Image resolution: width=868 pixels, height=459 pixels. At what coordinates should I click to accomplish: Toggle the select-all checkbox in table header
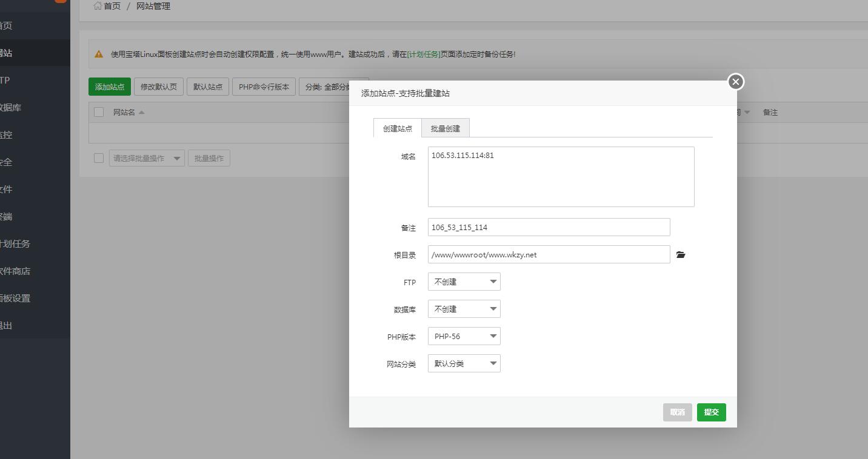[x=99, y=112]
